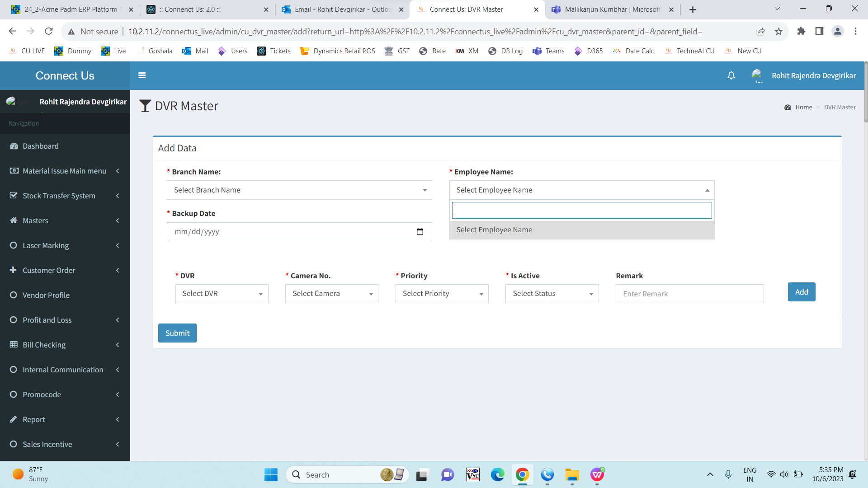The height and width of the screenshot is (488, 868).
Task: Click the Enter Remark input field
Action: (x=689, y=294)
